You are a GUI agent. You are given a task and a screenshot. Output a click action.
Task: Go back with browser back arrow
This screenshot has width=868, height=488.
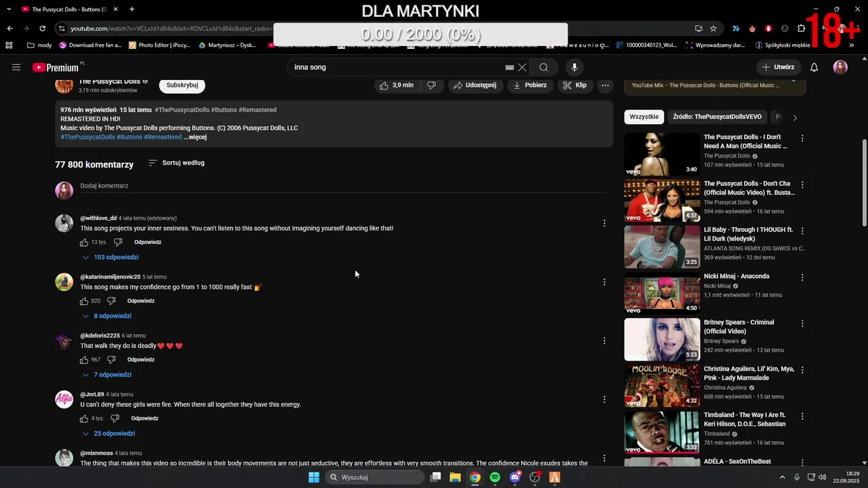point(9,28)
